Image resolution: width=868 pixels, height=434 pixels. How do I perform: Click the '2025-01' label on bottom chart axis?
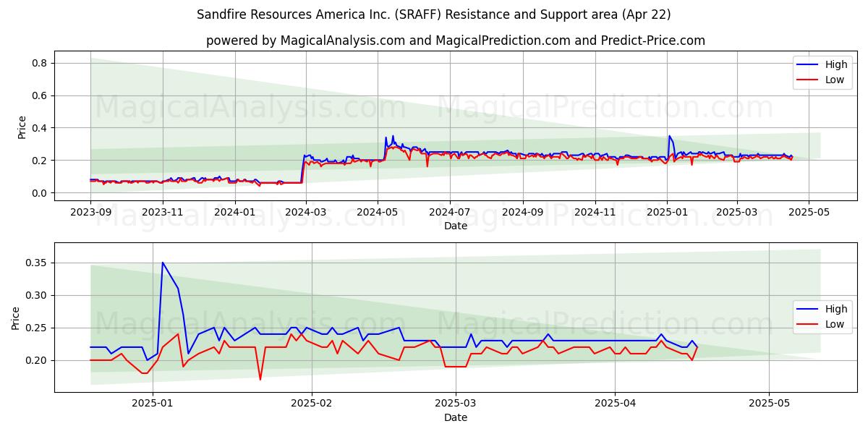click(x=154, y=405)
